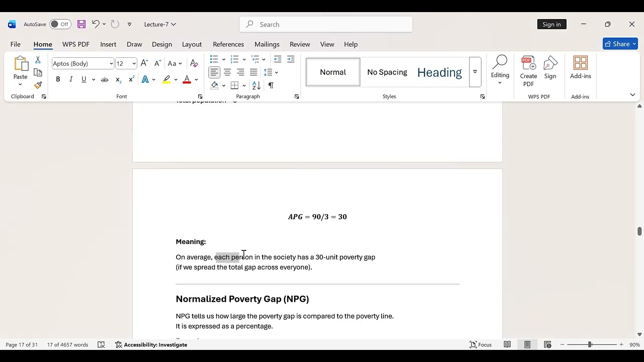This screenshot has height=362, width=644.
Task: Justify the paragraph text
Action: click(254, 72)
